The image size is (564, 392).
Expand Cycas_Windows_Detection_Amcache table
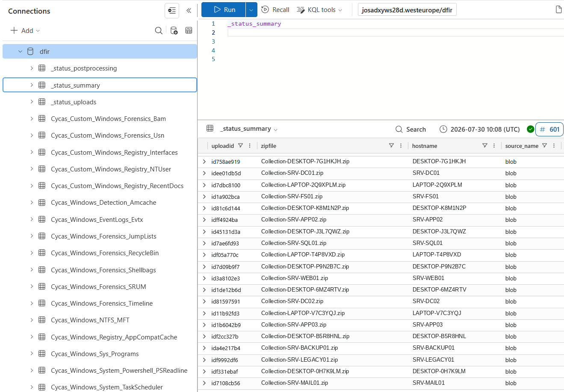[x=32, y=202]
